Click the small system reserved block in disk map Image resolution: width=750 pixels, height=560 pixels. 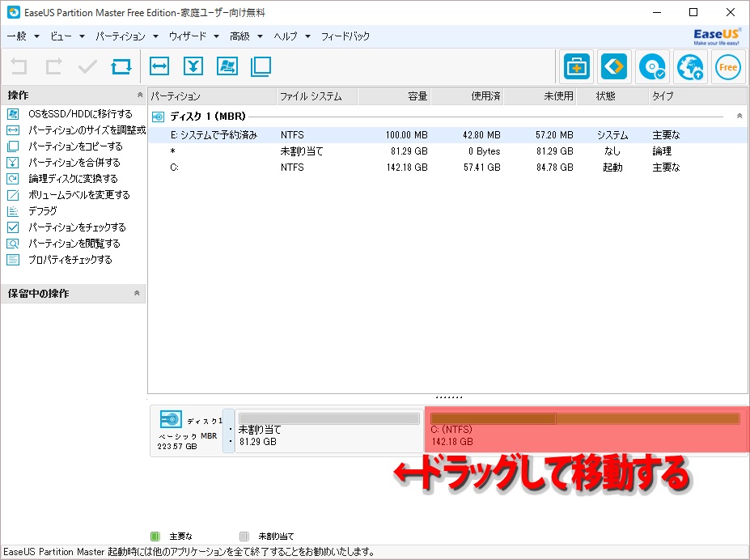[x=229, y=431]
